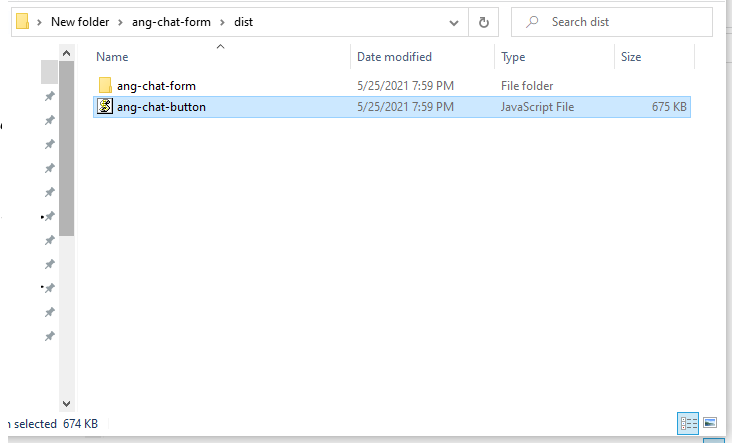This screenshot has height=443, width=732.
Task: Open address bar history dropdown
Action: coord(455,22)
